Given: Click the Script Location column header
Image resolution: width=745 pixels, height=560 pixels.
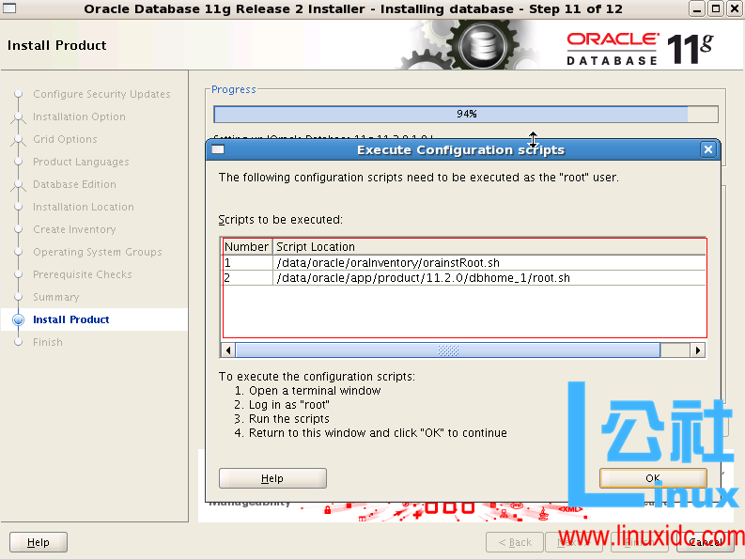Looking at the screenshot, I should (489, 247).
